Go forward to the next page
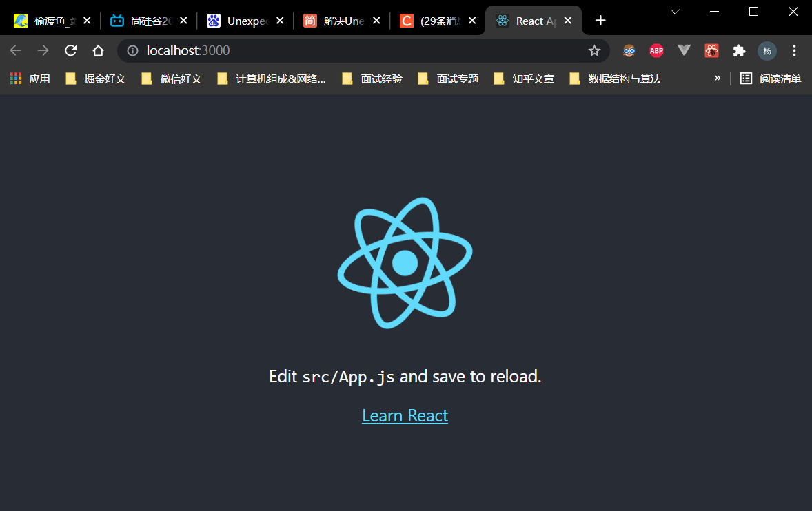The image size is (812, 511). click(x=43, y=50)
